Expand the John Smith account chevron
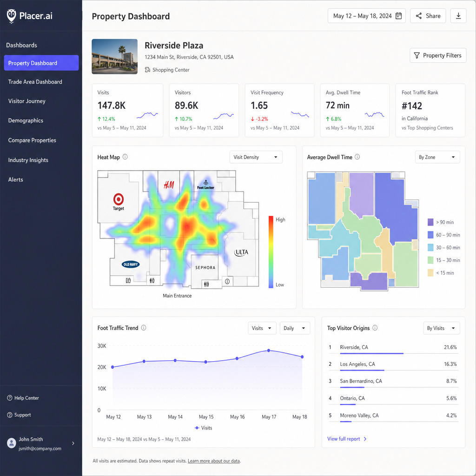Screen dimensions: 476x476 coord(73,443)
